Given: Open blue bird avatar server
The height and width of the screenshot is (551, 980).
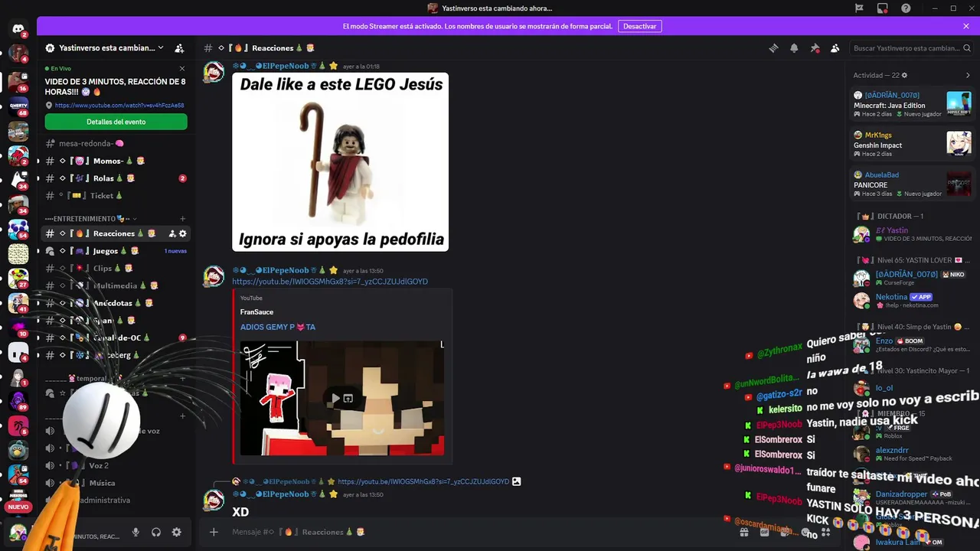Looking at the screenshot, I should [x=18, y=451].
